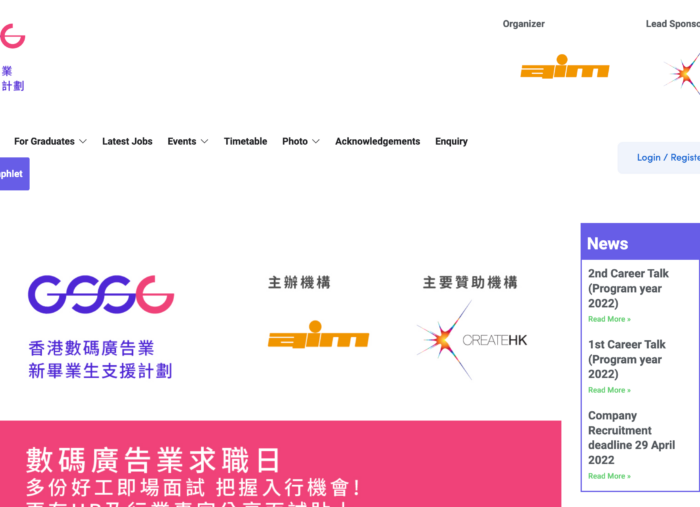Image resolution: width=700 pixels, height=507 pixels.
Task: Open Company Recruitment deadline 29 April headline
Action: pyautogui.click(x=631, y=438)
